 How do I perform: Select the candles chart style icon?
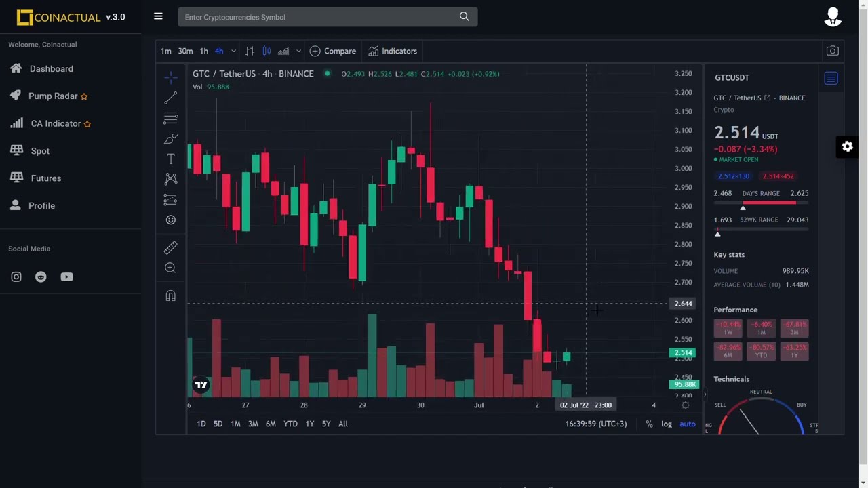267,51
